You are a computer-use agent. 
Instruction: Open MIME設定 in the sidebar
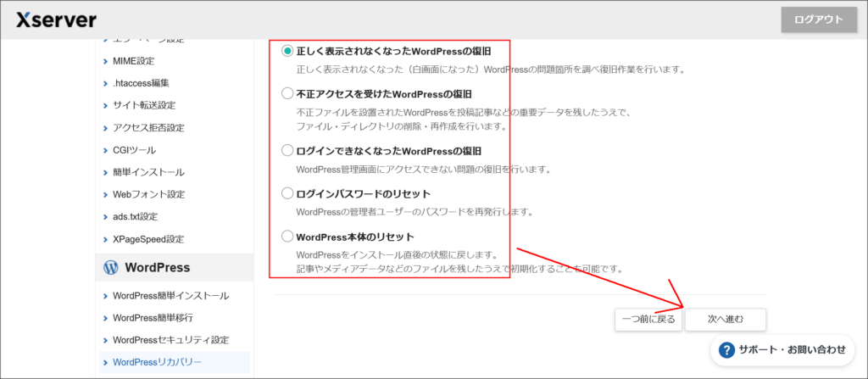tap(133, 61)
